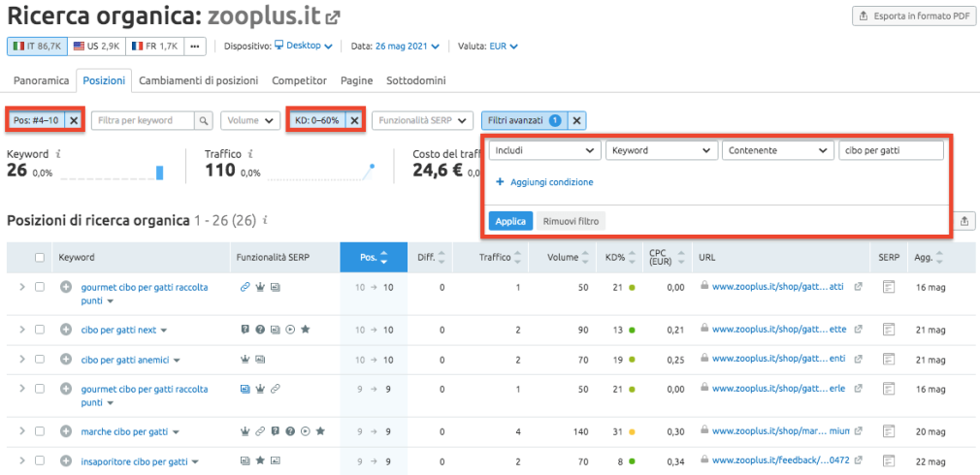The height and width of the screenshot is (475, 980).
Task: Check the 'cibo per gatti next' row checkbox
Action: point(40,330)
